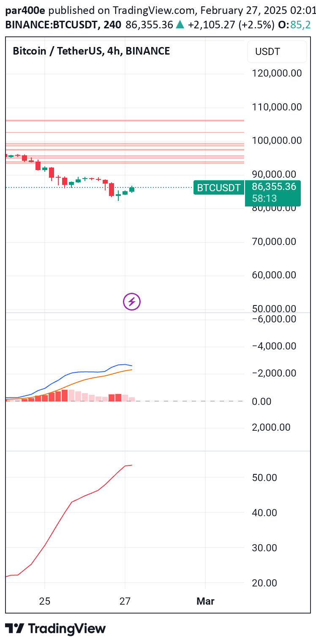Click the Mar label on time axis

pyautogui.click(x=205, y=601)
